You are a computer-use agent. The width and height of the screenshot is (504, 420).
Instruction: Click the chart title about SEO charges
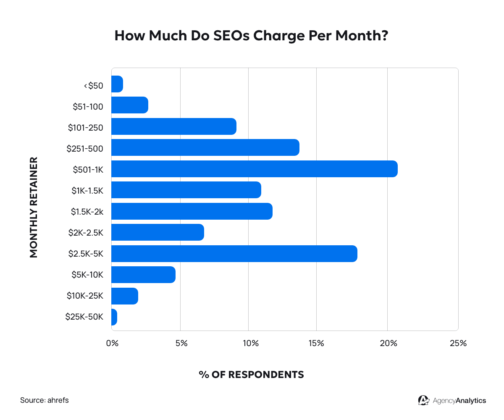pos(251,36)
